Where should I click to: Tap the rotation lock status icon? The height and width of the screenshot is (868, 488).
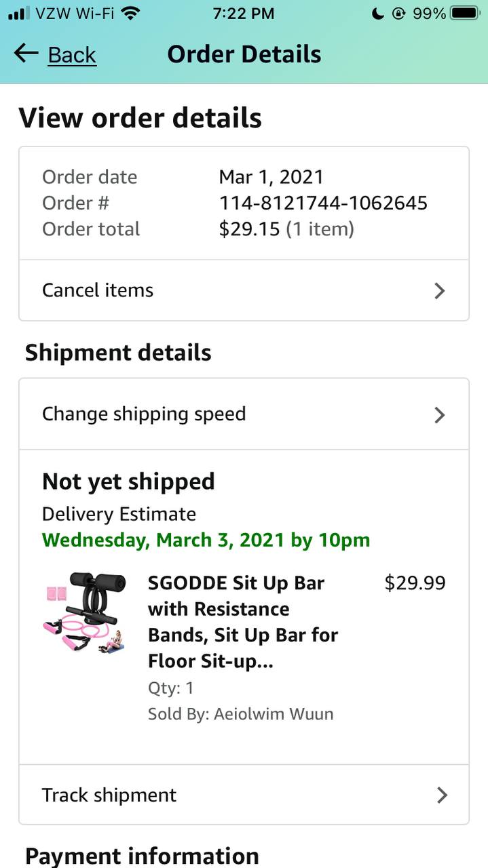[398, 13]
